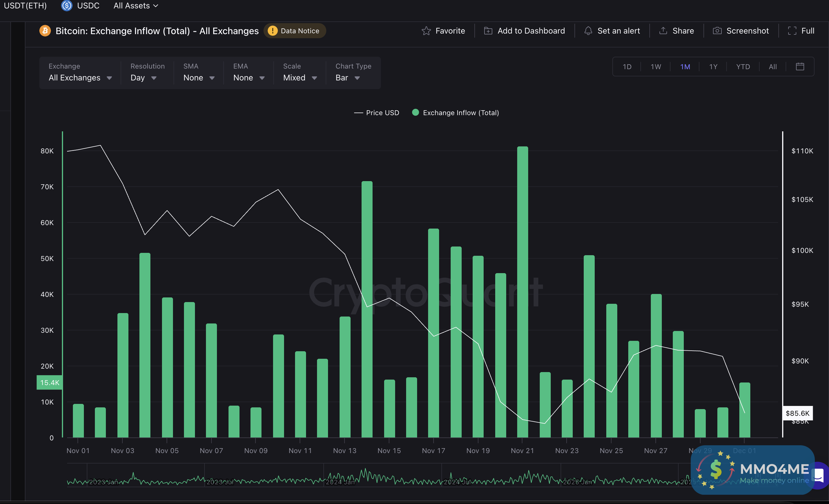This screenshot has width=829, height=504.
Task: Click the Favorite star icon
Action: 426,31
